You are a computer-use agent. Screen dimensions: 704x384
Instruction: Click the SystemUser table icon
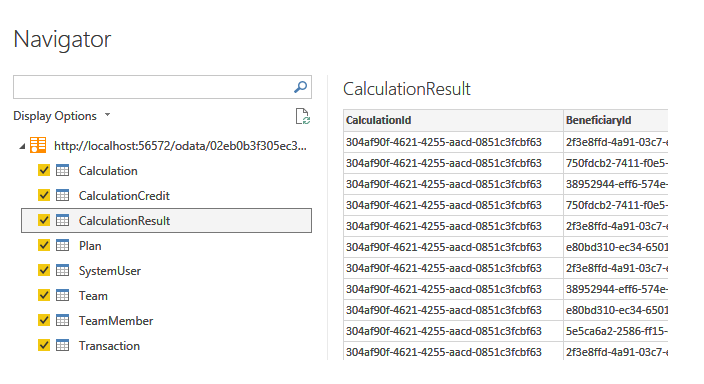coord(62,270)
